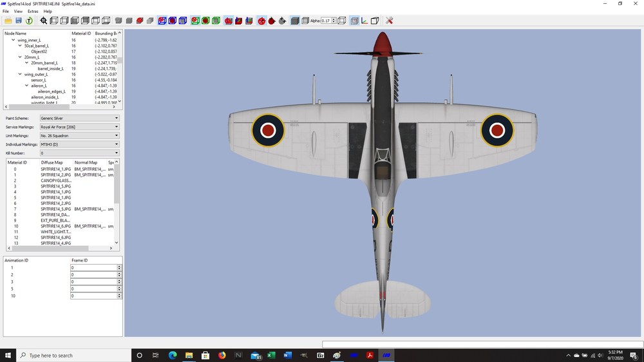The height and width of the screenshot is (362, 644).
Task: Open a file with the folder icon
Action: click(8, 21)
